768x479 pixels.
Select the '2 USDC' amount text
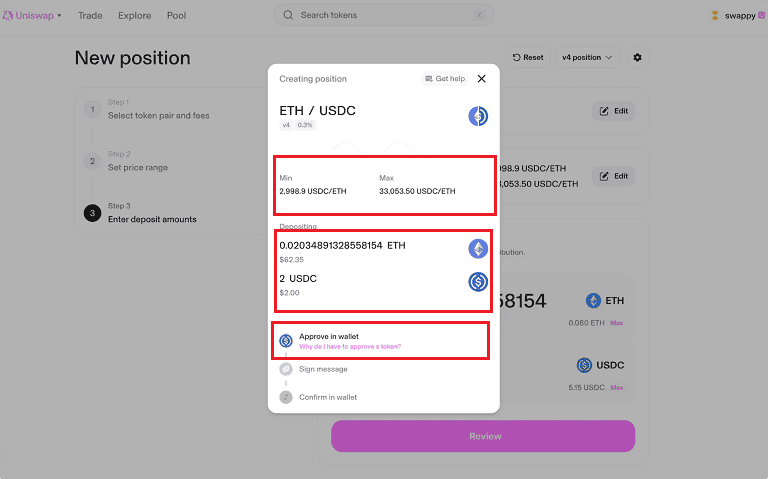[298, 279]
